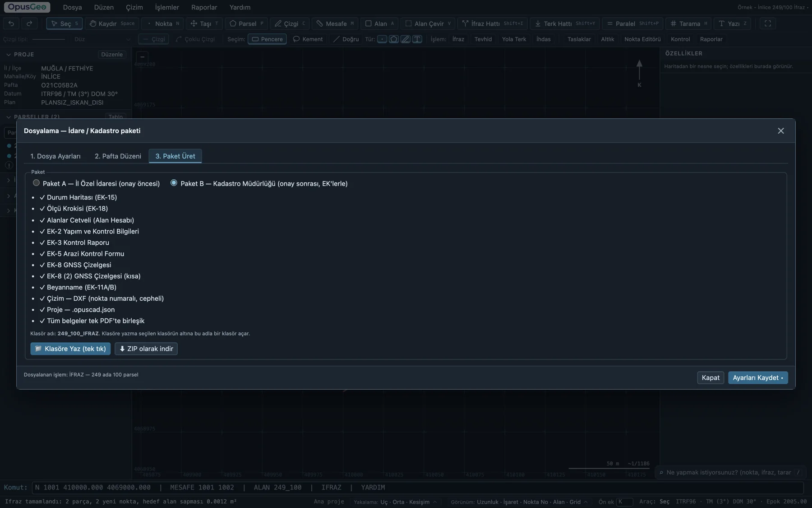Choose the Paralel offset tool
812x508 pixels.
tap(632, 23)
